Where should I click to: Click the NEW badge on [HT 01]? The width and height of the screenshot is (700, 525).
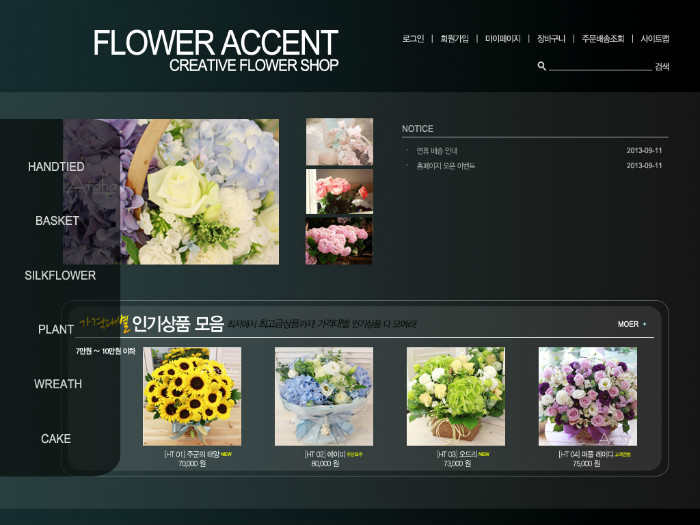(226, 454)
